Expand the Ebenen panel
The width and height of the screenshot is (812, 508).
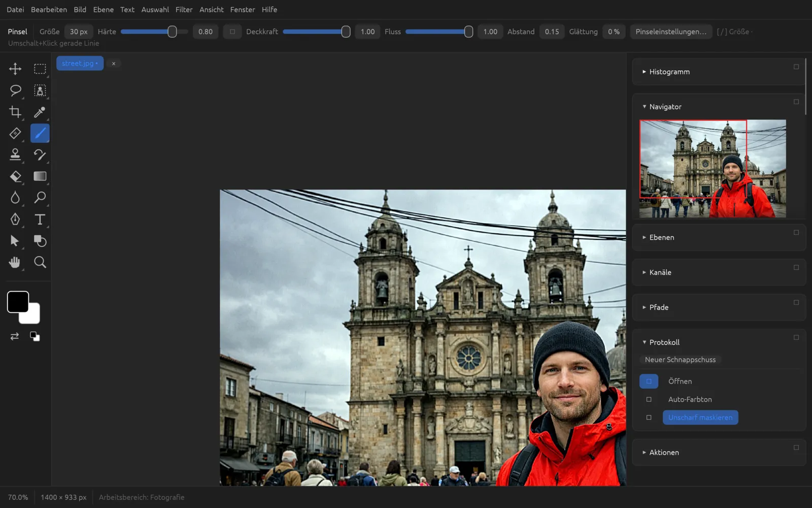tap(644, 237)
